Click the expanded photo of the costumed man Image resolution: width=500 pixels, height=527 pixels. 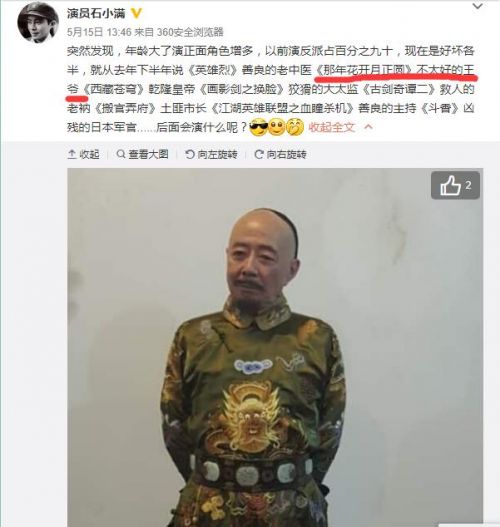coord(275,347)
